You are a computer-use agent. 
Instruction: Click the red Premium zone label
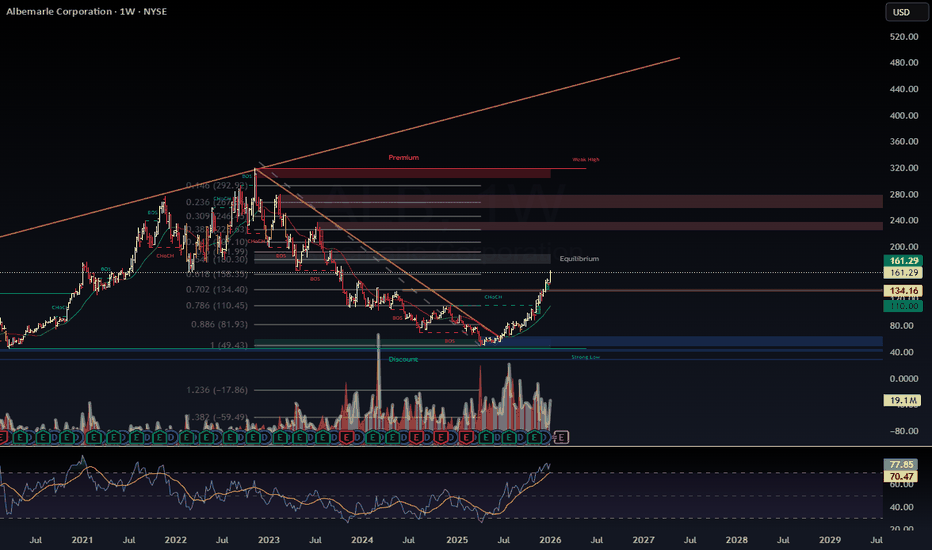click(x=404, y=158)
